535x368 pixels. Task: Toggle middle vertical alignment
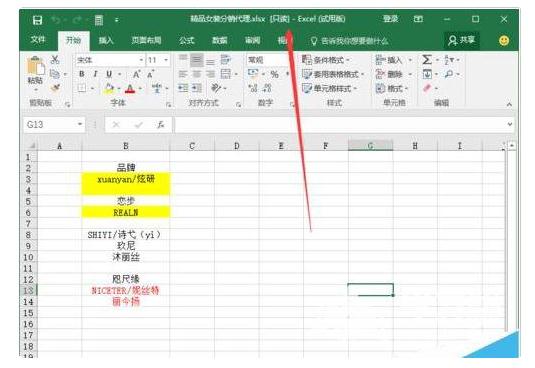pyautogui.click(x=197, y=60)
